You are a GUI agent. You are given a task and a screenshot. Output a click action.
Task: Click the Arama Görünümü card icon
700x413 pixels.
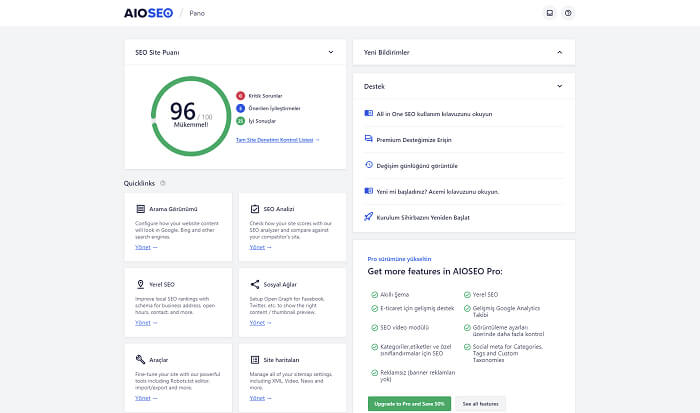pos(141,209)
